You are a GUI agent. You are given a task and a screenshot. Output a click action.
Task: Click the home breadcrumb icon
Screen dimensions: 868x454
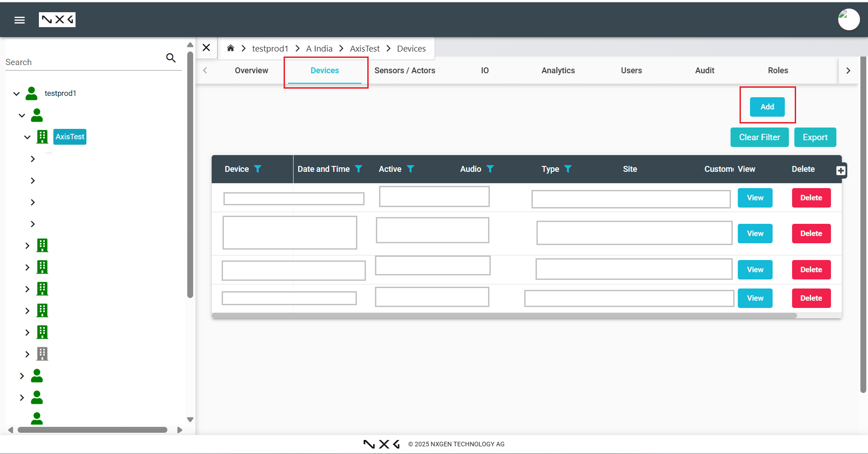pos(230,48)
